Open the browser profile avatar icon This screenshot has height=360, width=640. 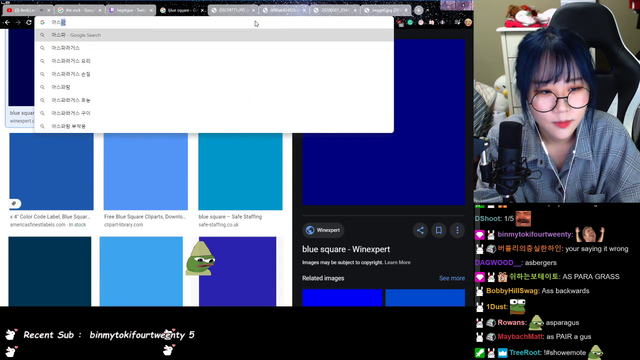pos(468,22)
